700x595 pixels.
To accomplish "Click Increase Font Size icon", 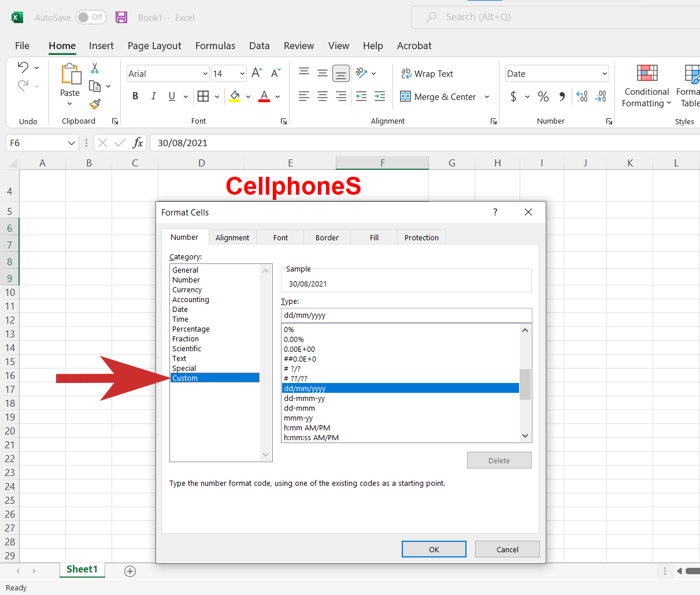I will pos(257,73).
